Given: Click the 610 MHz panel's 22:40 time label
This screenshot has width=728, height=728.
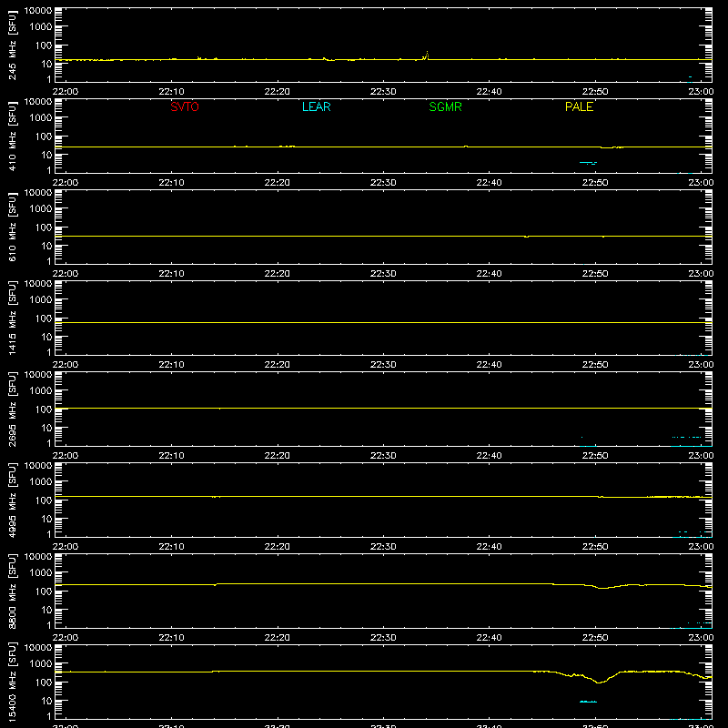Looking at the screenshot, I should [x=489, y=274].
